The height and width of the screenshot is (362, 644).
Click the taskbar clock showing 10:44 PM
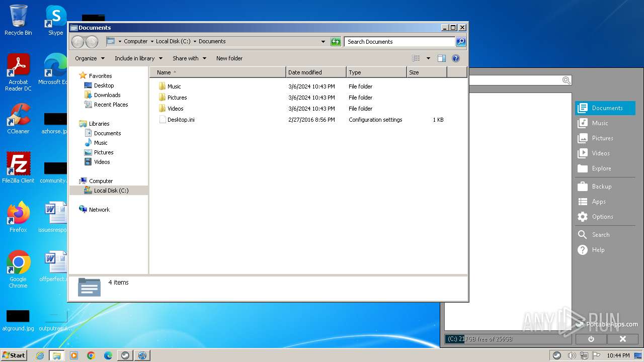[x=618, y=355]
